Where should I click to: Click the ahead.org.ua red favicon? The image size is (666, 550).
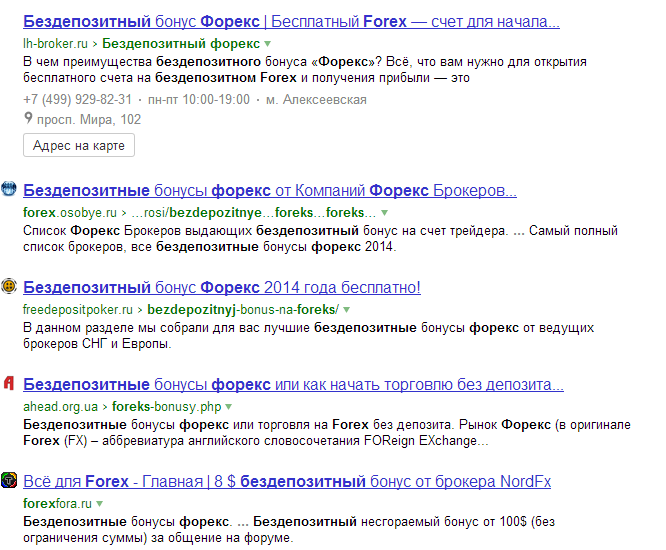8,383
